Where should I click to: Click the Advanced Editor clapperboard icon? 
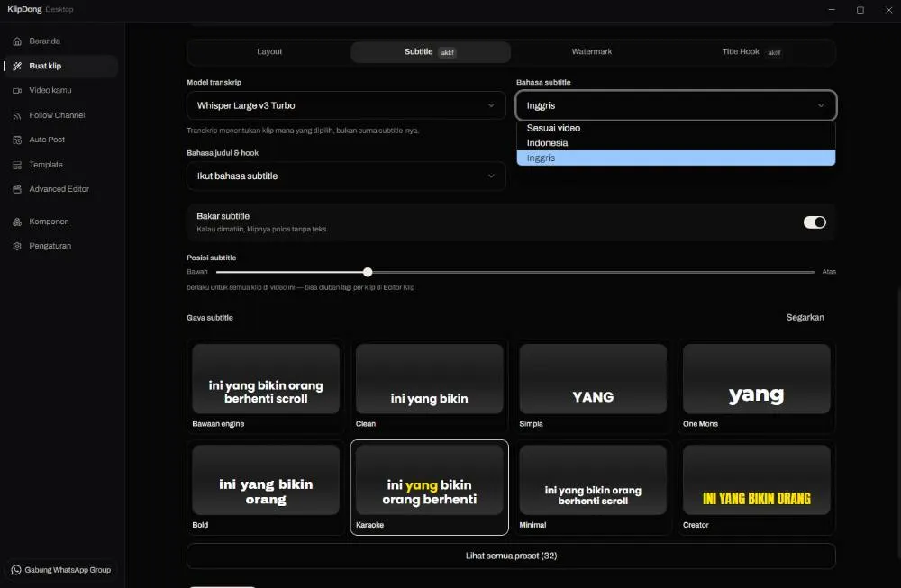click(x=17, y=189)
